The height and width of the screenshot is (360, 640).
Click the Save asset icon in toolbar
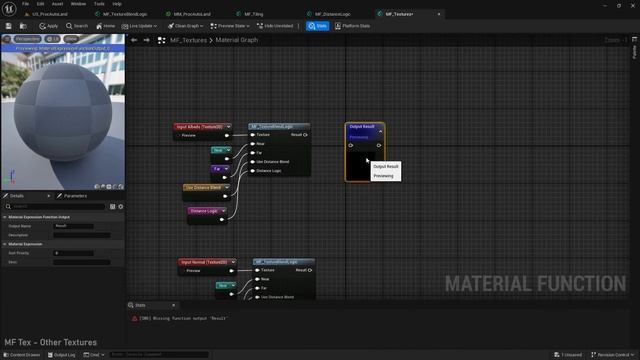coord(9,26)
